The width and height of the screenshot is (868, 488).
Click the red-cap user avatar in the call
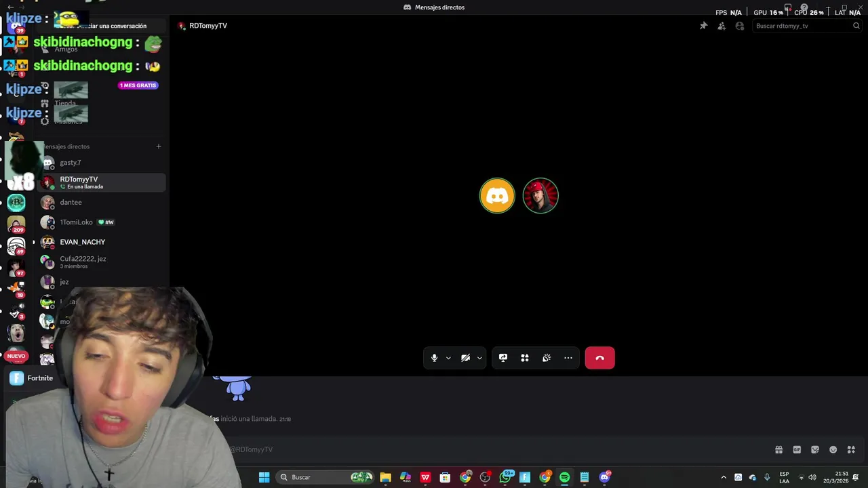pos(540,196)
